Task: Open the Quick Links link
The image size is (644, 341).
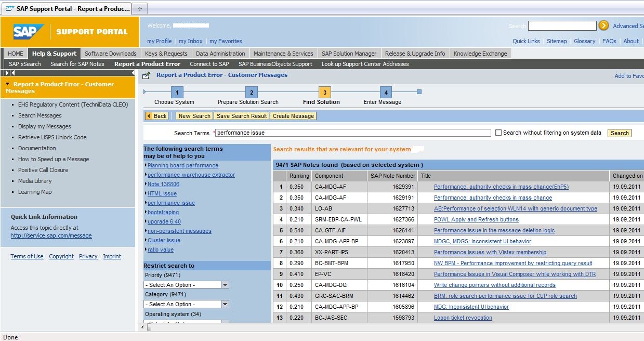Action: 526,41
